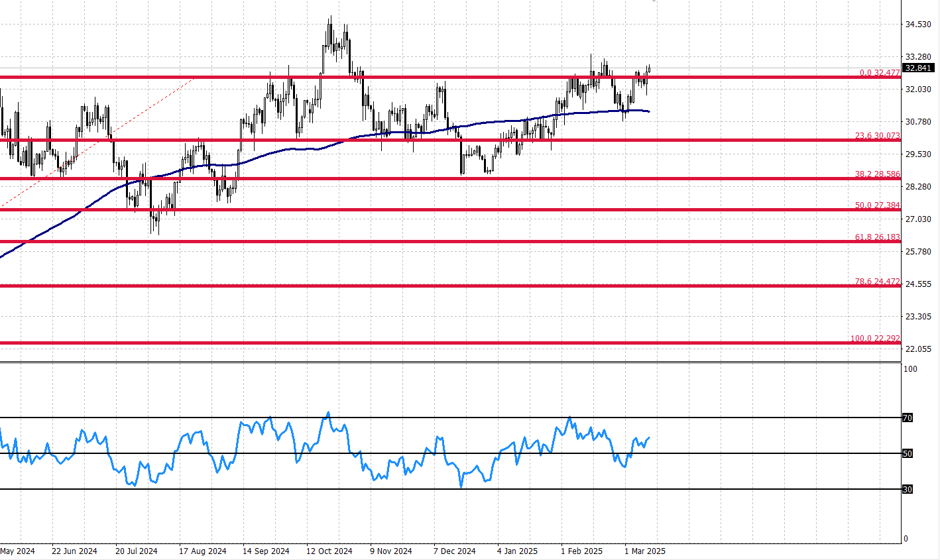
Task: Select the Fibonacci label 61.8 26.183
Action: pyautogui.click(x=877, y=237)
